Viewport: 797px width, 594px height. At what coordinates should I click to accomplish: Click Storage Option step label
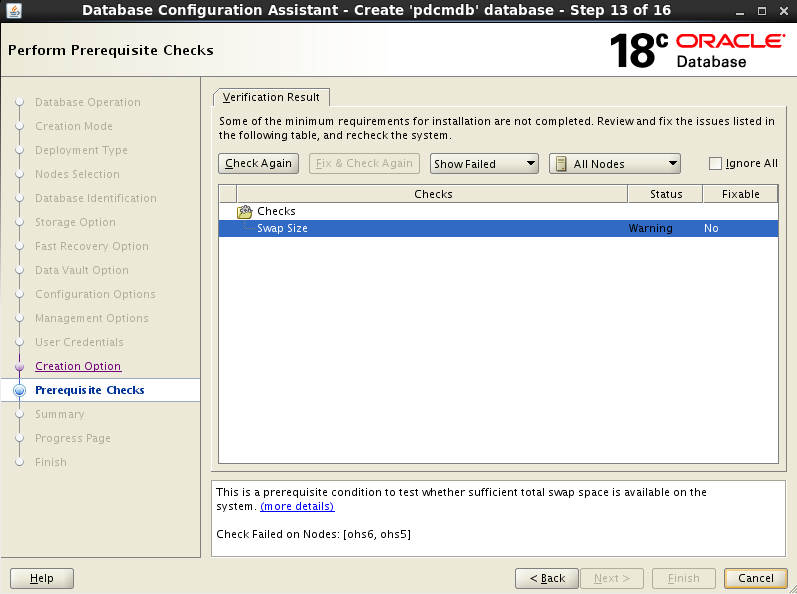(75, 222)
